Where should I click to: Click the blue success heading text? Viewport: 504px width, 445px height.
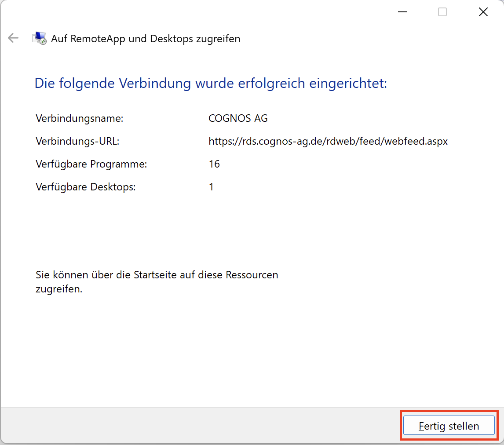click(211, 83)
